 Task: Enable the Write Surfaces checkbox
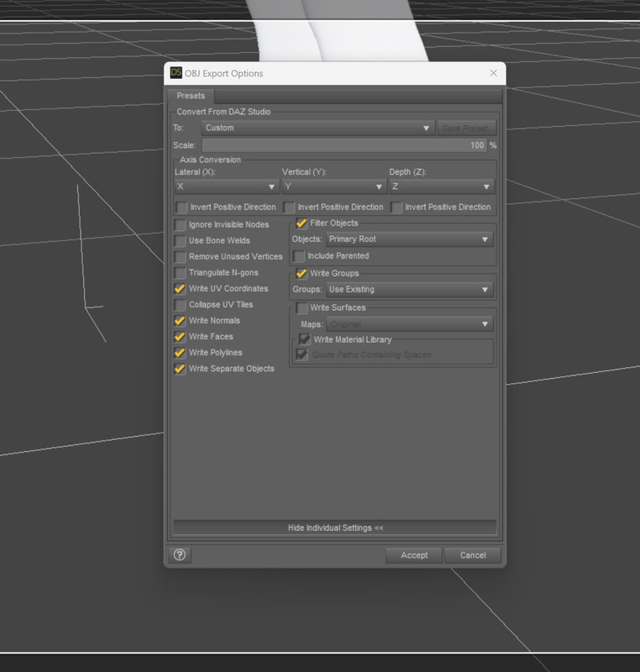[x=302, y=307]
